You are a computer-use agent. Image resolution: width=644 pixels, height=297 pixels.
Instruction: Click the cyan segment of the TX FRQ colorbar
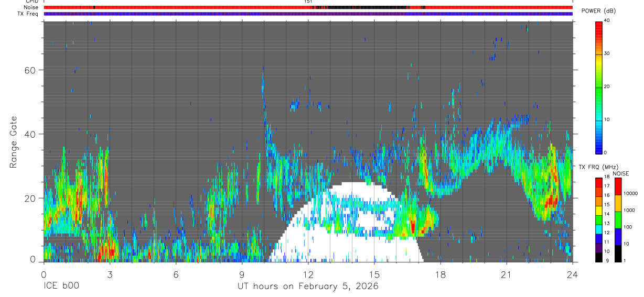[x=599, y=229]
